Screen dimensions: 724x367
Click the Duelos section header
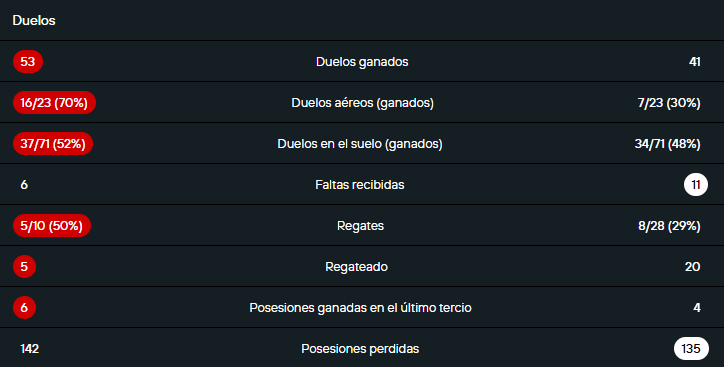pos(34,20)
